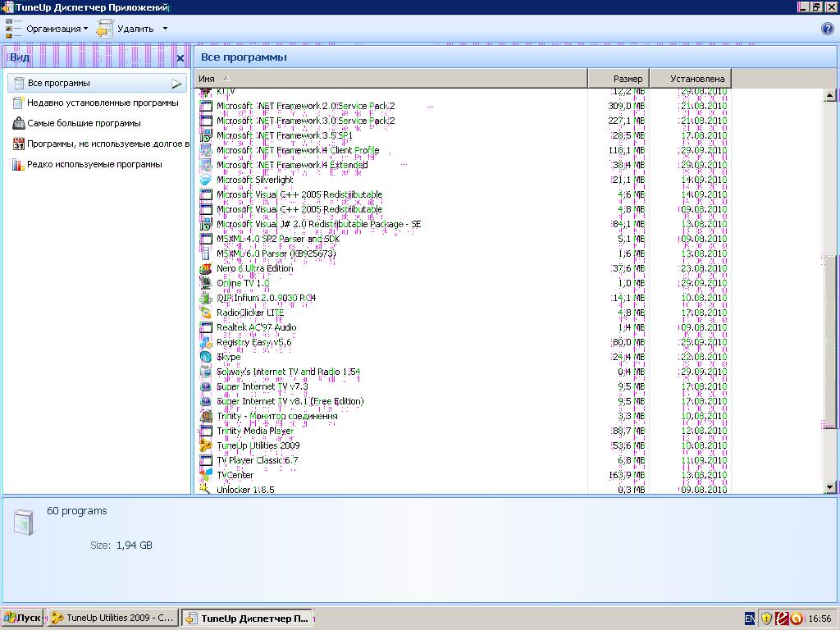Select Microsoft .NET Framework 3.0 Service Pack 2

305,121
